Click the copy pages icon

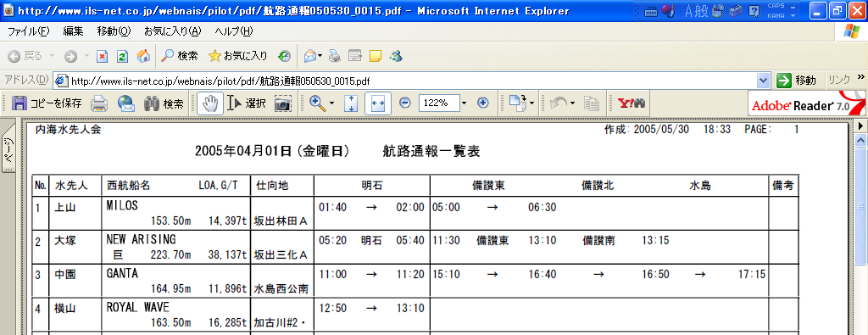tap(592, 103)
